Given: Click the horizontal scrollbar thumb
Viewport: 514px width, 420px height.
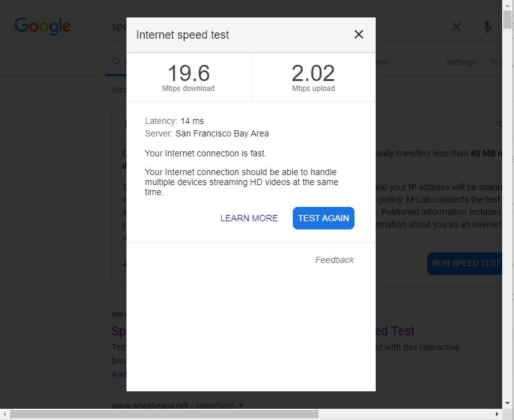Looking at the screenshot, I should click(164, 414).
